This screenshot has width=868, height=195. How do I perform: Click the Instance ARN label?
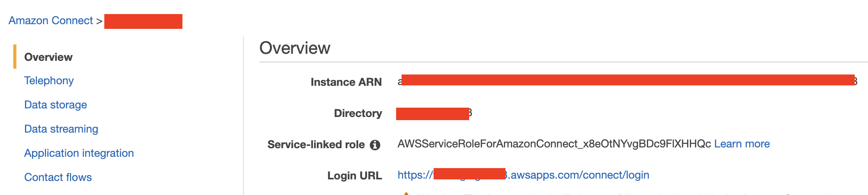(346, 82)
